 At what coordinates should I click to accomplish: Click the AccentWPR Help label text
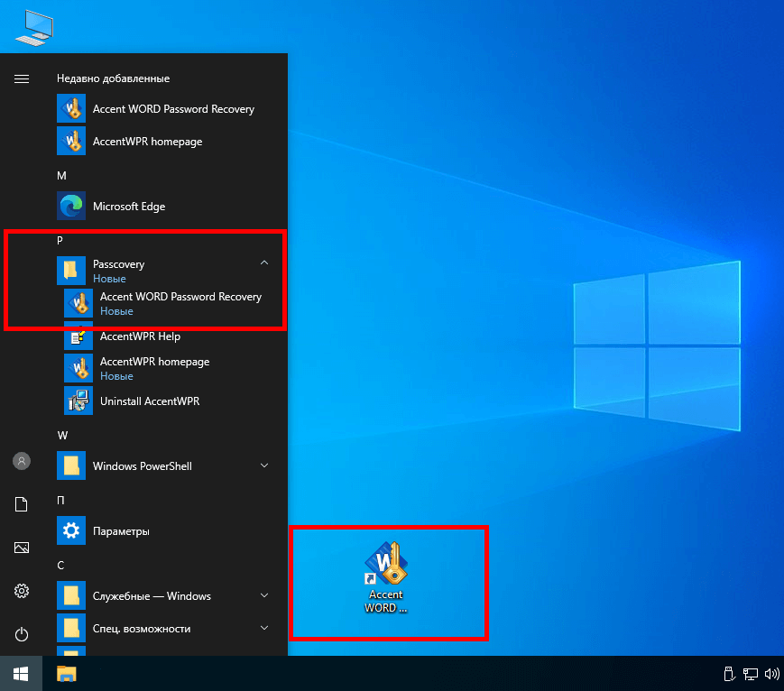coord(140,336)
